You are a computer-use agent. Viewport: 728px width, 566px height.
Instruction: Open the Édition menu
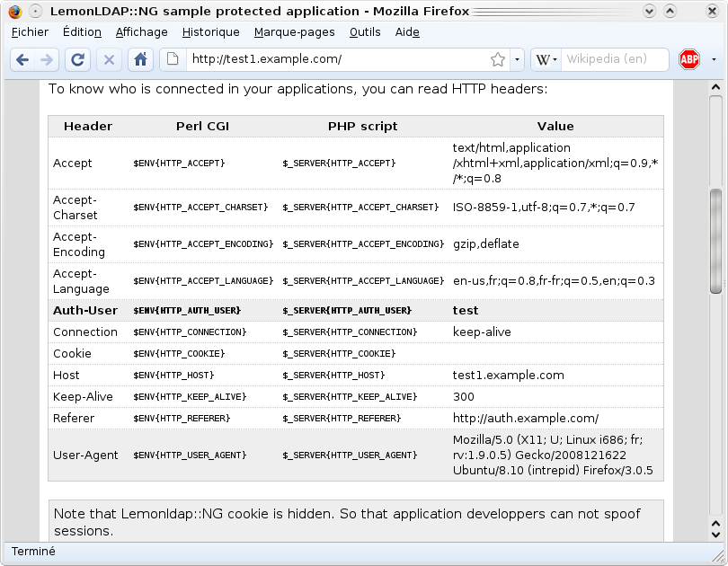pos(82,32)
